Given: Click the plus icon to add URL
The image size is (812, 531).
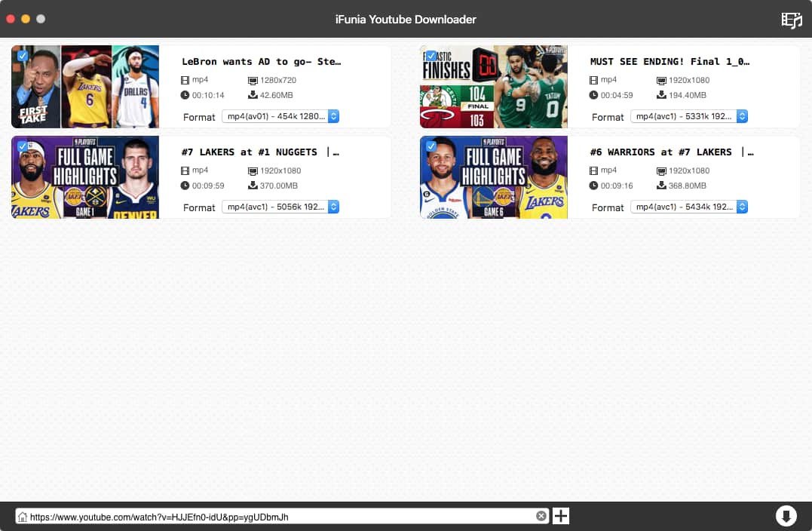Looking at the screenshot, I should coord(561,516).
